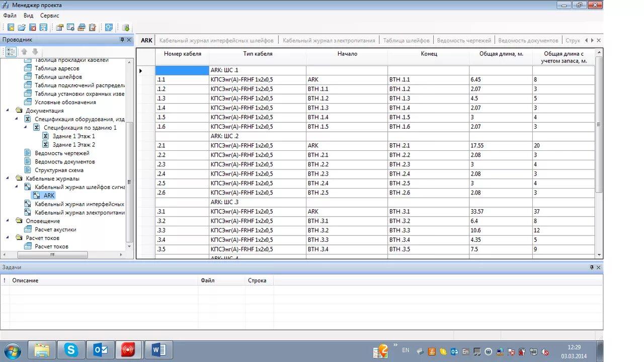The width and height of the screenshot is (644, 362).
Task: Collapse Кабельный журнал шлейфов сигнализации node
Action: tap(17, 187)
